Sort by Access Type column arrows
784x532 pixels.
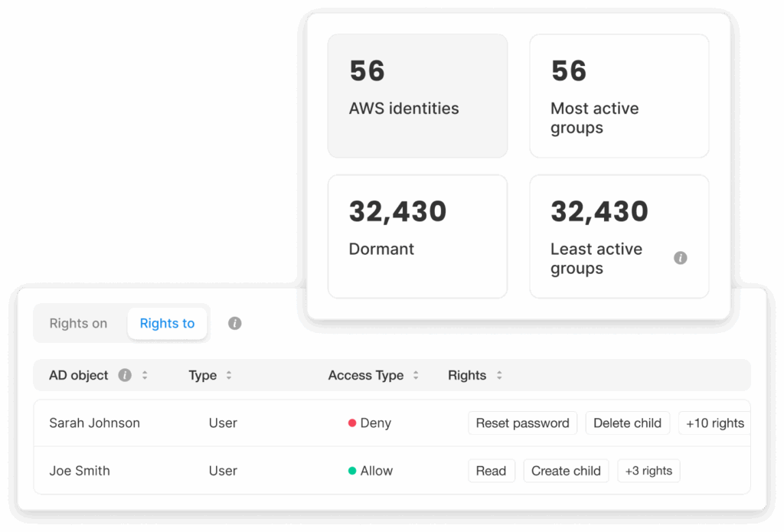(x=416, y=375)
